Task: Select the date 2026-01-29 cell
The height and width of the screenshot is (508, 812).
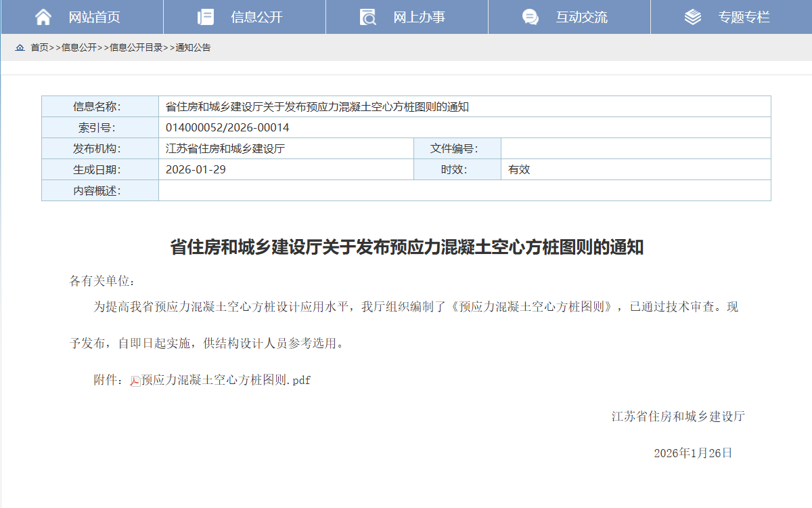Action: tap(286, 169)
